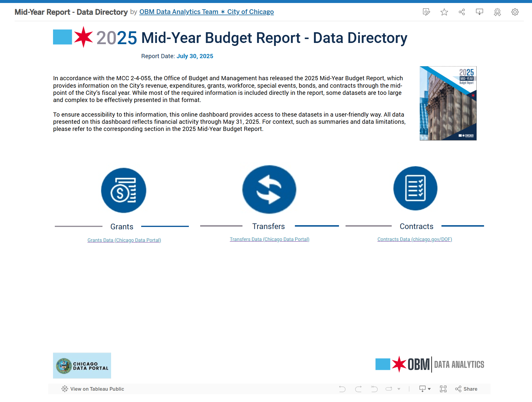Open the toolbar download dropdown
The image size is (532, 402).
coord(425,389)
